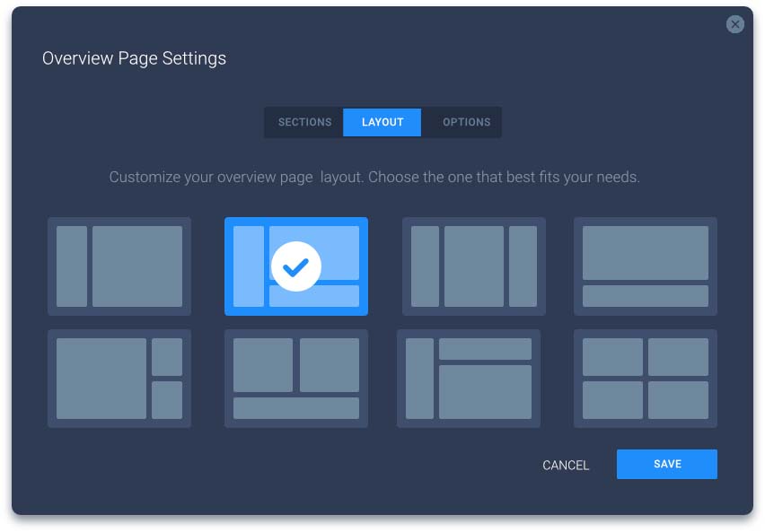Choose layout with narrow left sidebar and one main panel
765x532 pixels.
(119, 266)
